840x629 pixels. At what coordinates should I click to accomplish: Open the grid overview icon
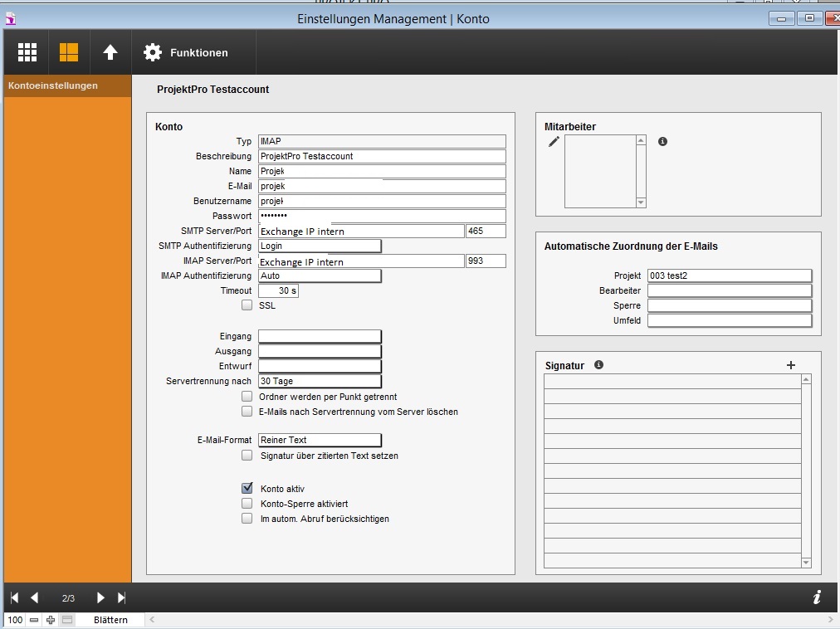pos(27,52)
